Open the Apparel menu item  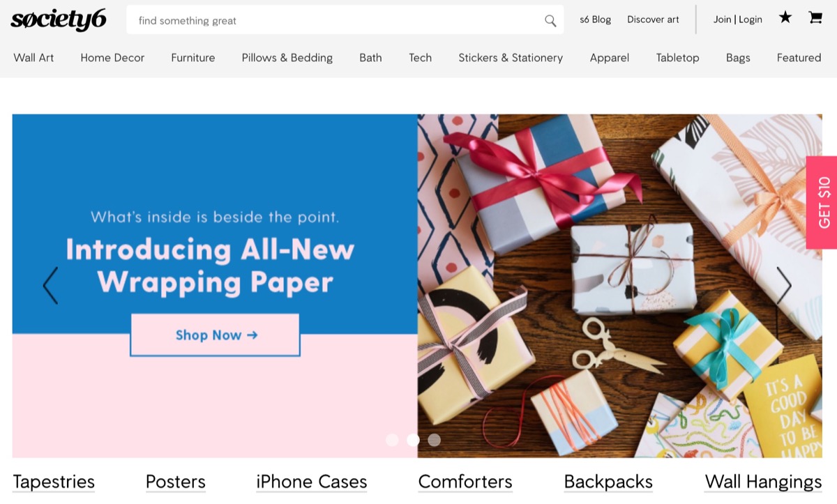(610, 58)
